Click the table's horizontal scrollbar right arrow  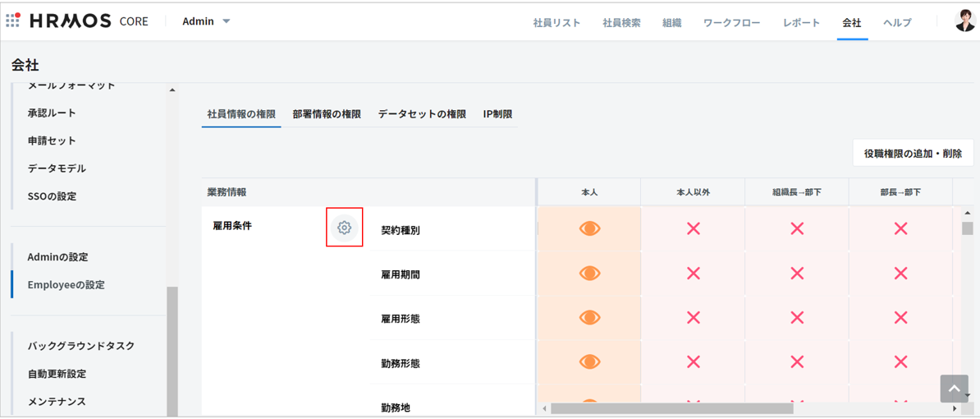[x=955, y=408]
